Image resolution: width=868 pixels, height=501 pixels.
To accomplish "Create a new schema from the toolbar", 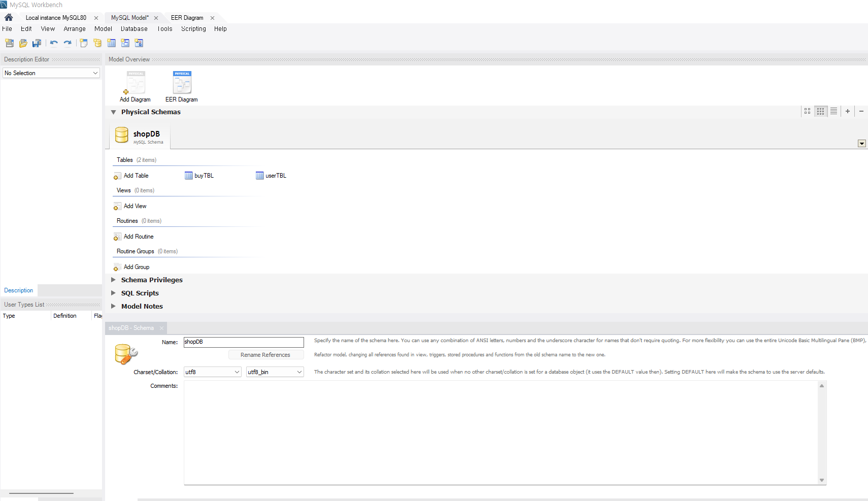I will [97, 43].
